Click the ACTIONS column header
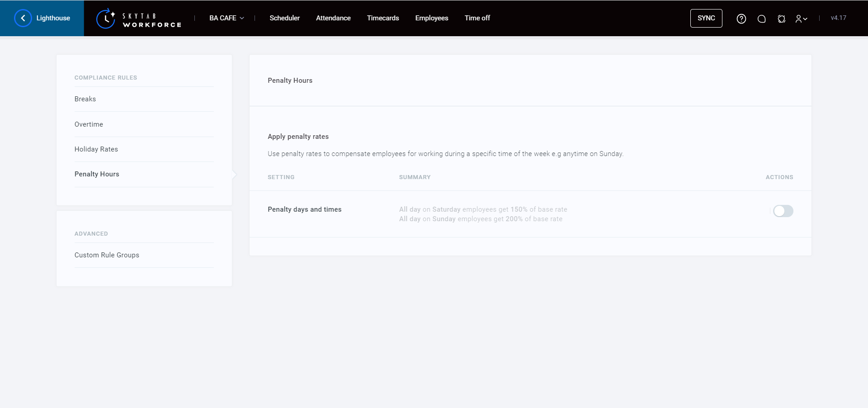868x408 pixels. pos(779,177)
